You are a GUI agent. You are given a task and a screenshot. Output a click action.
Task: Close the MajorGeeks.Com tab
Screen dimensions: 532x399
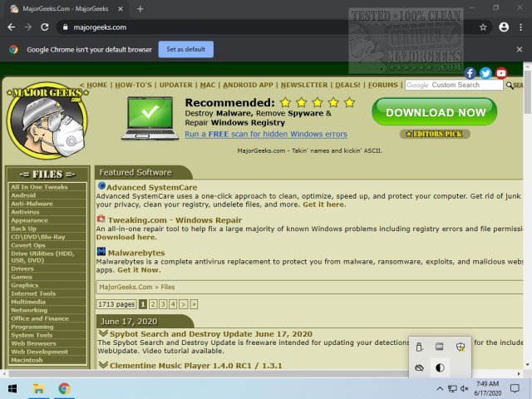[121, 9]
